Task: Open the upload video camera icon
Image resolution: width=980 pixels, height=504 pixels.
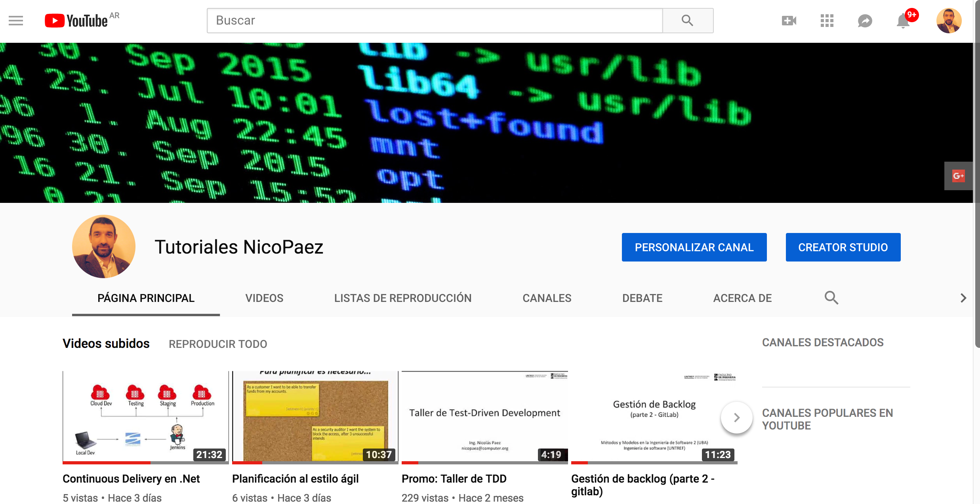Action: pos(789,21)
